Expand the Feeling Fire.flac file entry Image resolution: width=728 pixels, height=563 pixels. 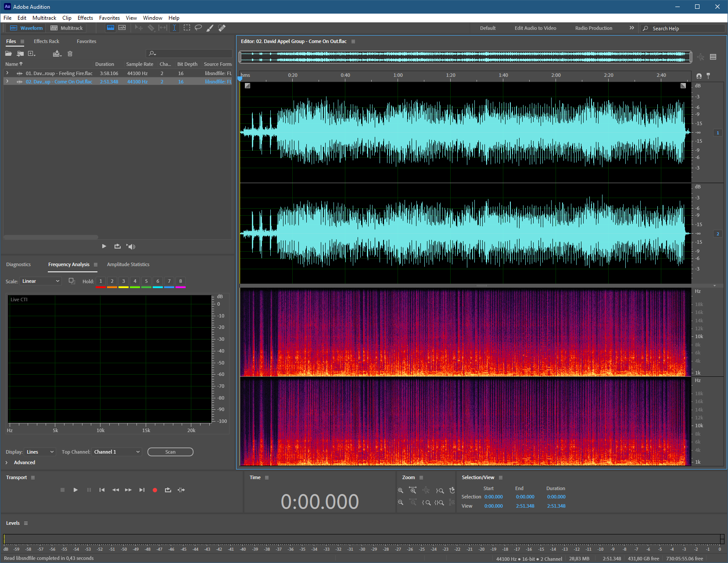pyautogui.click(x=7, y=73)
